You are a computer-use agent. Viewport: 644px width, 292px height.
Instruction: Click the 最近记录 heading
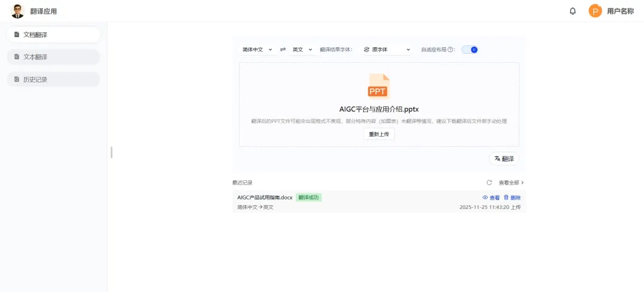[242, 183]
